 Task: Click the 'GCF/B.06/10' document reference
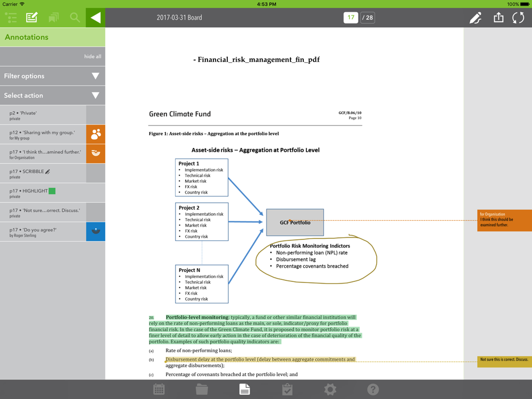point(350,113)
